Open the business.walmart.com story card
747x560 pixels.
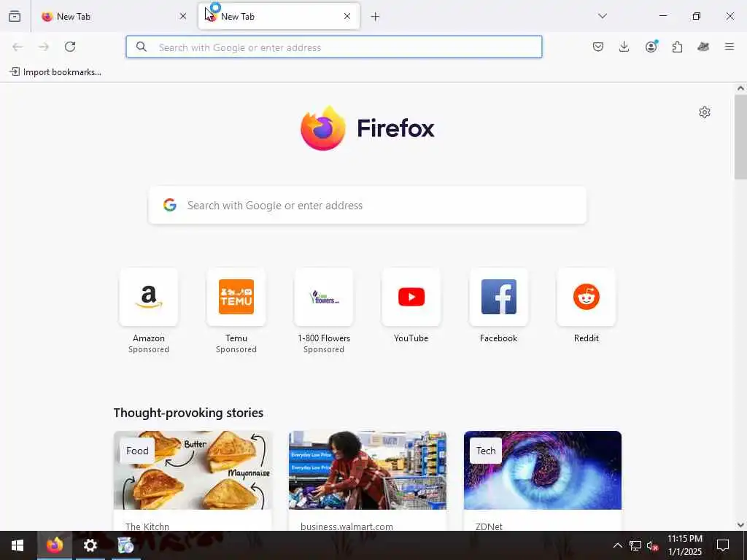[368, 481]
